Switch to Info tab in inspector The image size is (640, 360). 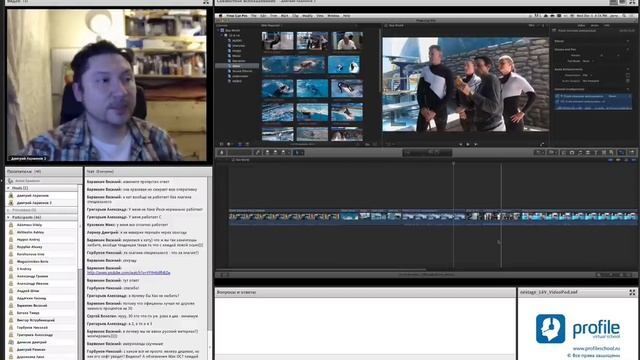point(607,25)
